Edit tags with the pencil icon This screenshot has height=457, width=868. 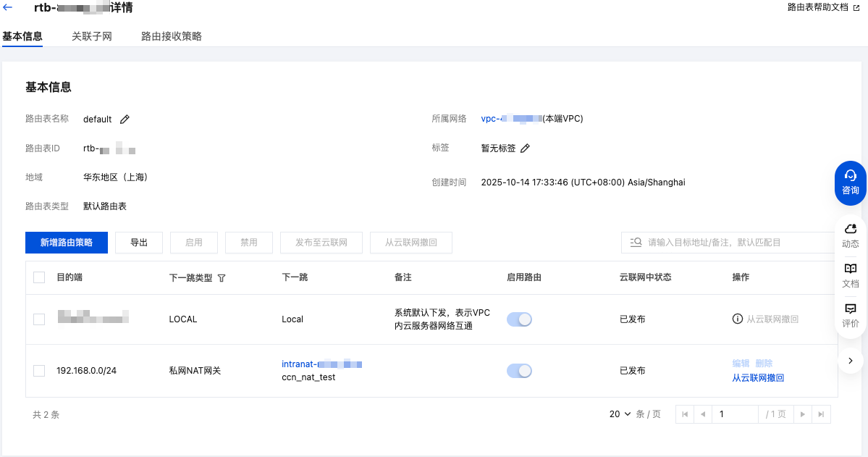point(526,148)
